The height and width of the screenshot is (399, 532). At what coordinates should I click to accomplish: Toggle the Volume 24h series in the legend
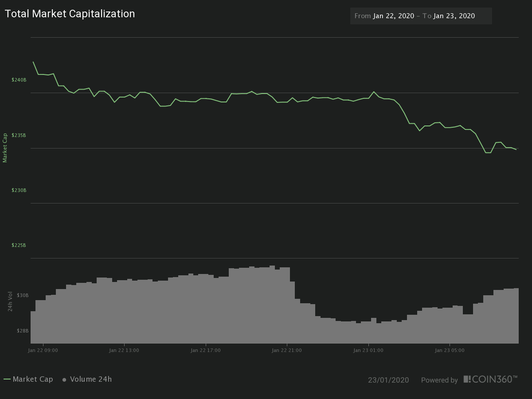(92, 379)
